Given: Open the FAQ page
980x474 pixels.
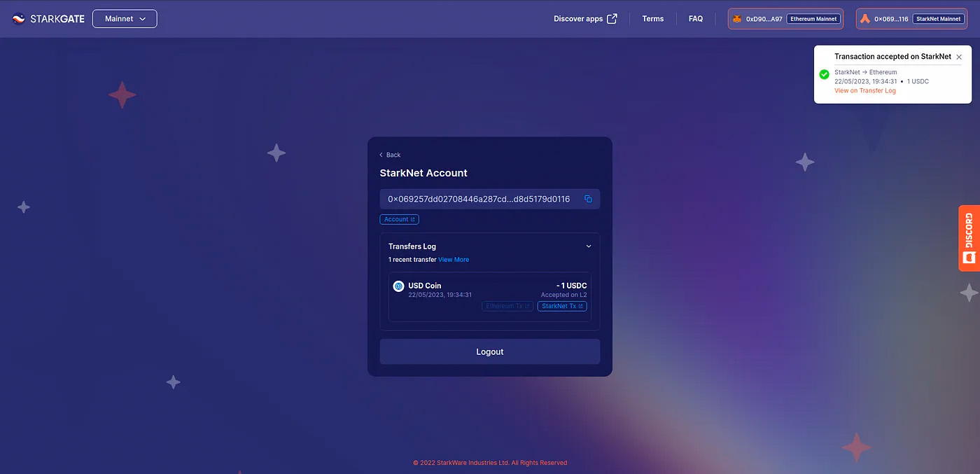Looking at the screenshot, I should 695,19.
